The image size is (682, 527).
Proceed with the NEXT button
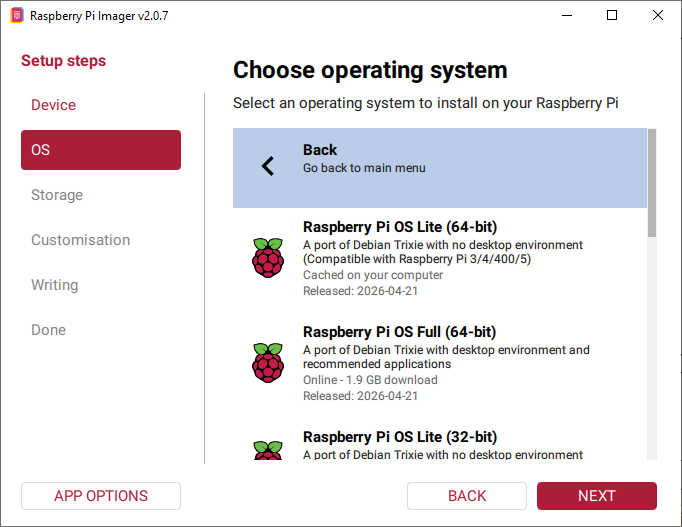click(597, 496)
